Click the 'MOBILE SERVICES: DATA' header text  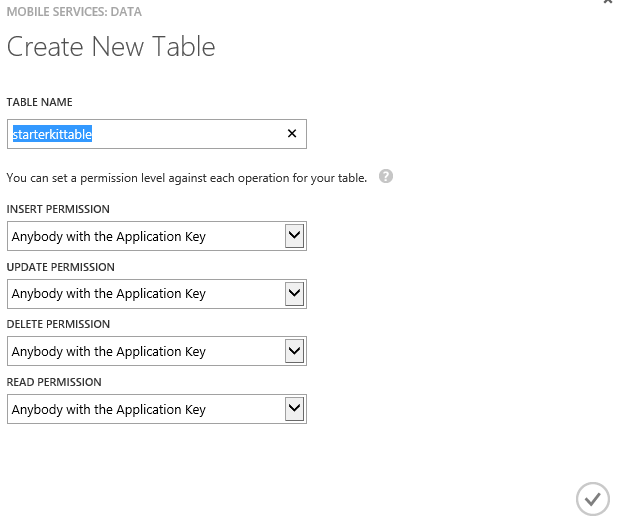click(x=74, y=12)
